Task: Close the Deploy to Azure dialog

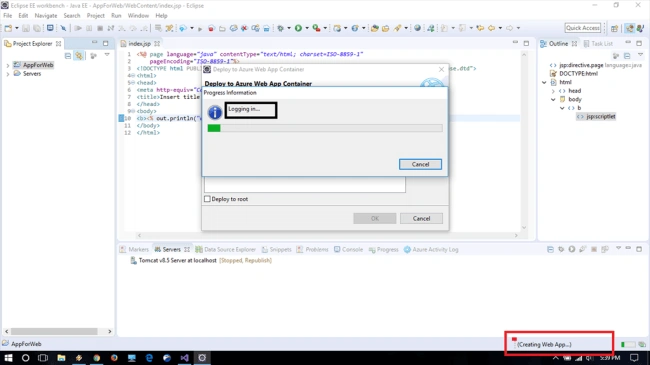Action: click(x=441, y=69)
